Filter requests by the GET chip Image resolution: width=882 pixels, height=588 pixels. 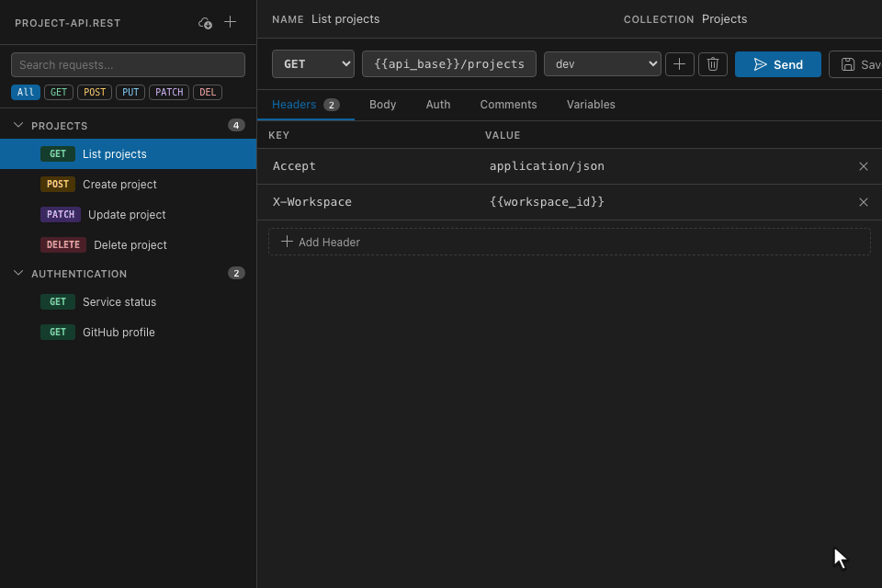coord(59,92)
